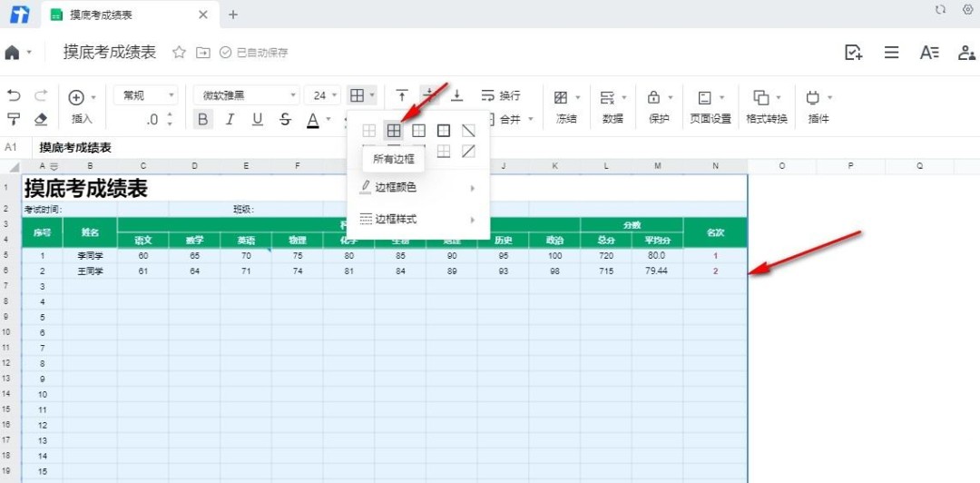Click the 格式转换 format convert icon
980x483 pixels.
pos(760,98)
